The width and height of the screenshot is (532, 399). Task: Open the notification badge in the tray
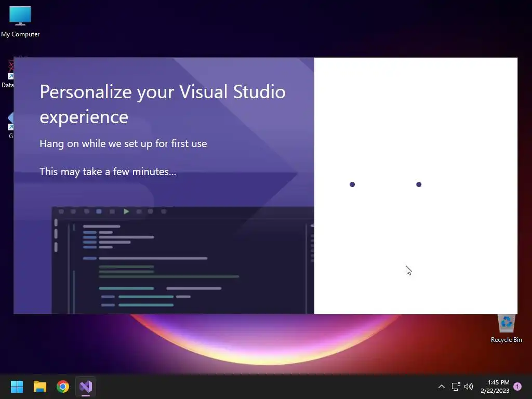(x=517, y=387)
